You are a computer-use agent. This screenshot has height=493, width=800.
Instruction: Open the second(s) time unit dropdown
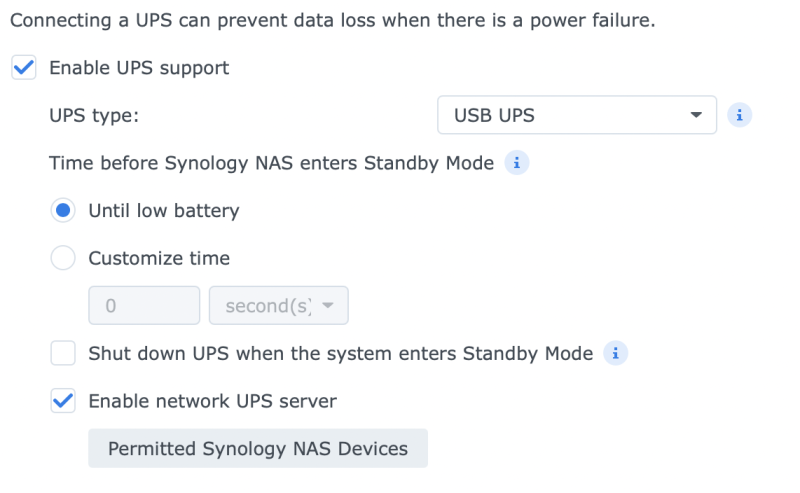279,305
